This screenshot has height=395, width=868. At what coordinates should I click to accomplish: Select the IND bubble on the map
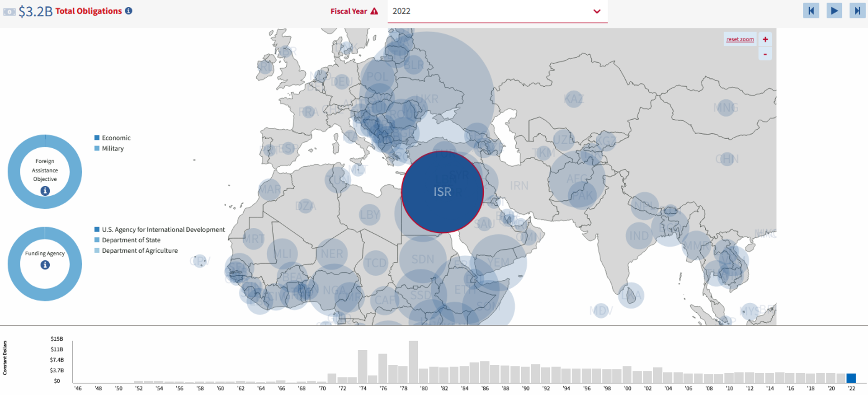(x=639, y=236)
